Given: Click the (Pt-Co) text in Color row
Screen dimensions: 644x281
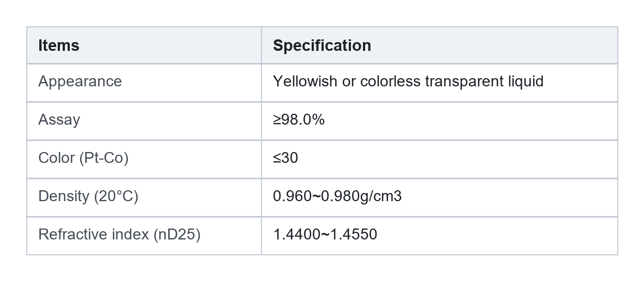Looking at the screenshot, I should pos(104,158).
